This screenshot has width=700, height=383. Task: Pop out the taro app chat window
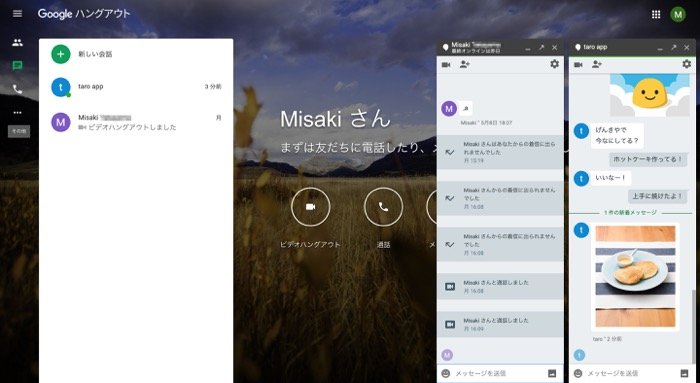point(674,47)
